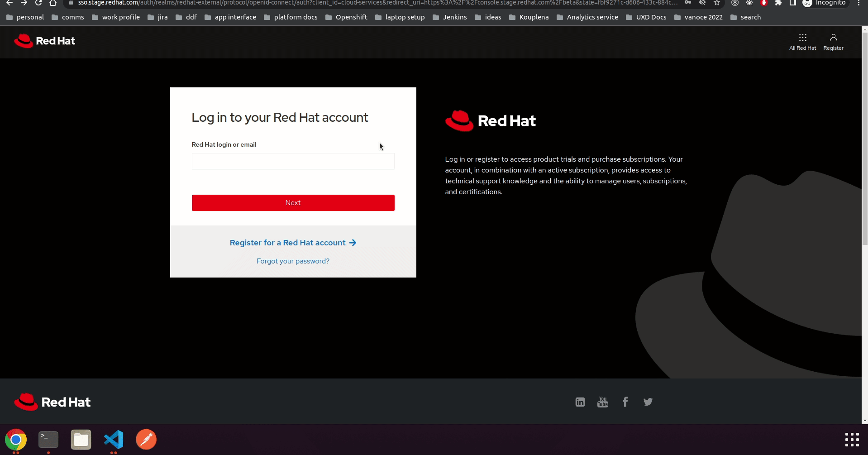Viewport: 868px width, 455px height.
Task: Follow Register for a Red Hat account link
Action: coord(293,243)
